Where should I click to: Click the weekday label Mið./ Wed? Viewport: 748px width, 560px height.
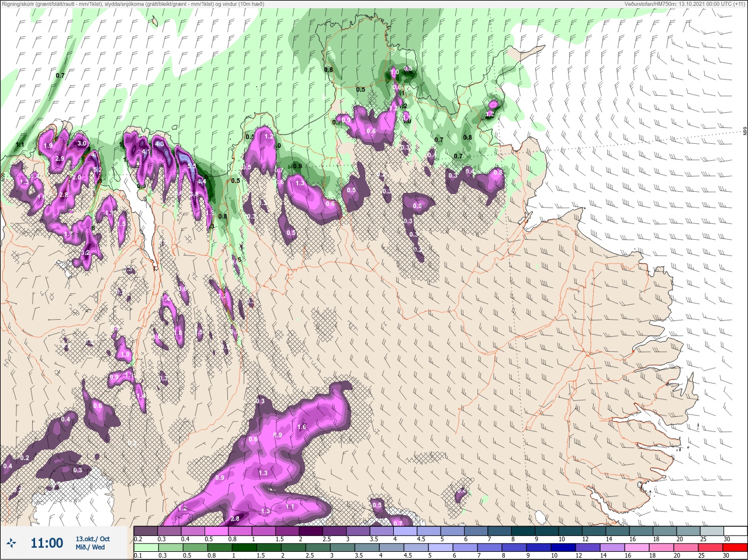tap(90, 547)
